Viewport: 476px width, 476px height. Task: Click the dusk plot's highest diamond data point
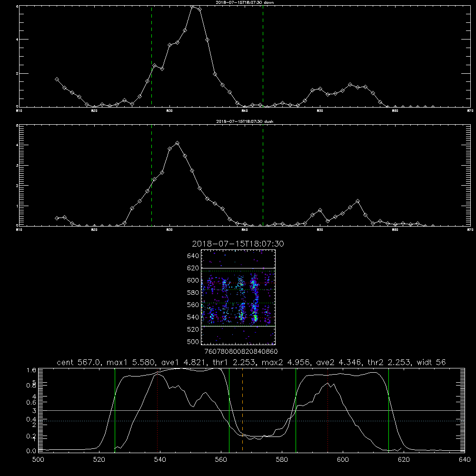(x=177, y=143)
